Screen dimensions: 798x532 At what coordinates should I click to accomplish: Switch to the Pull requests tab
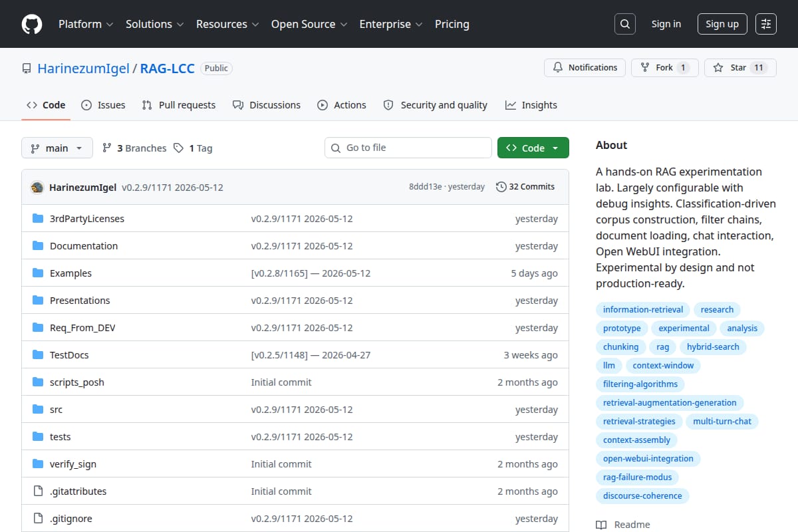click(179, 105)
